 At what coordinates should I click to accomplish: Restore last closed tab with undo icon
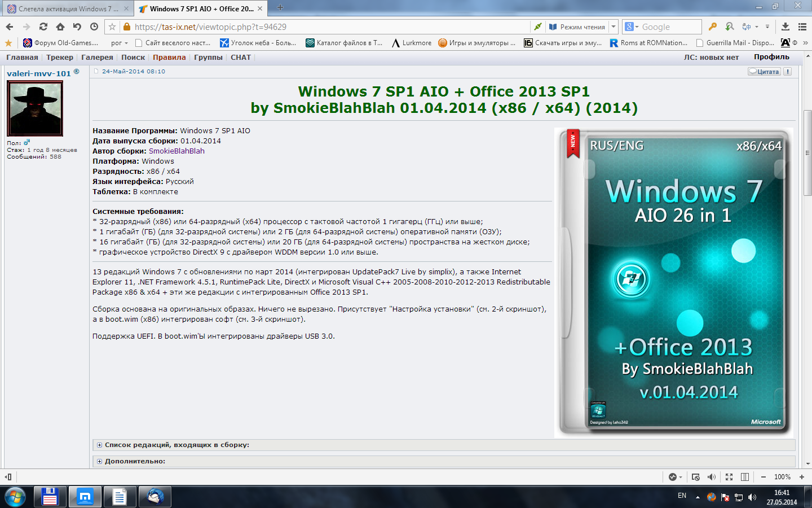(x=77, y=27)
